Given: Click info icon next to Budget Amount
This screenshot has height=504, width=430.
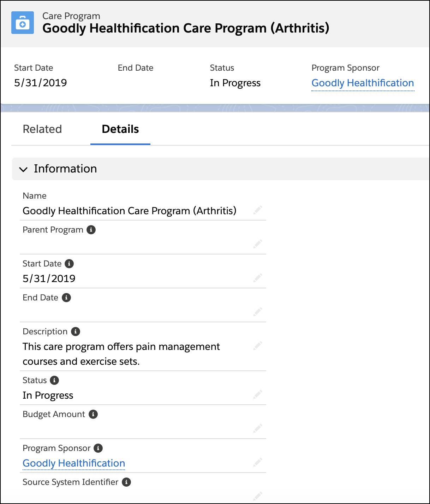Looking at the screenshot, I should 93,414.
